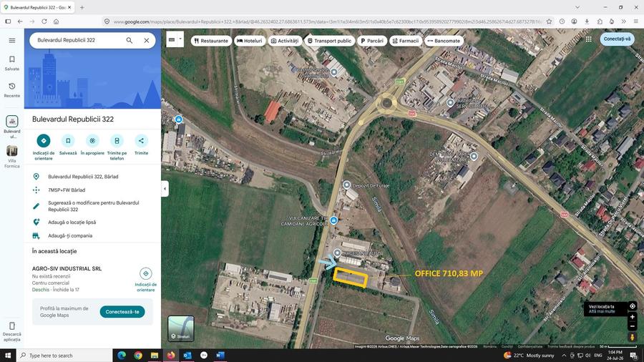The width and height of the screenshot is (644, 362).
Task: Reload the page with the refresh icon
Action: pyautogui.click(x=44, y=21)
